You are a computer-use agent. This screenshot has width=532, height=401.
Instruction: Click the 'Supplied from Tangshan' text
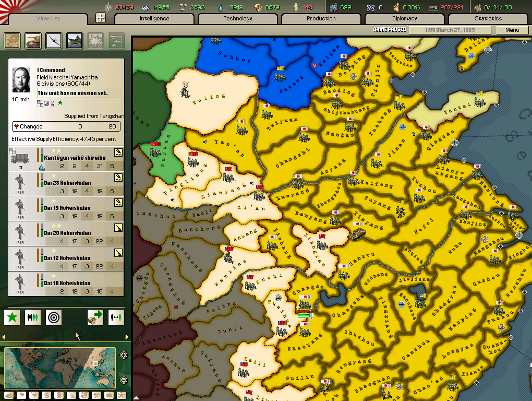[94, 116]
